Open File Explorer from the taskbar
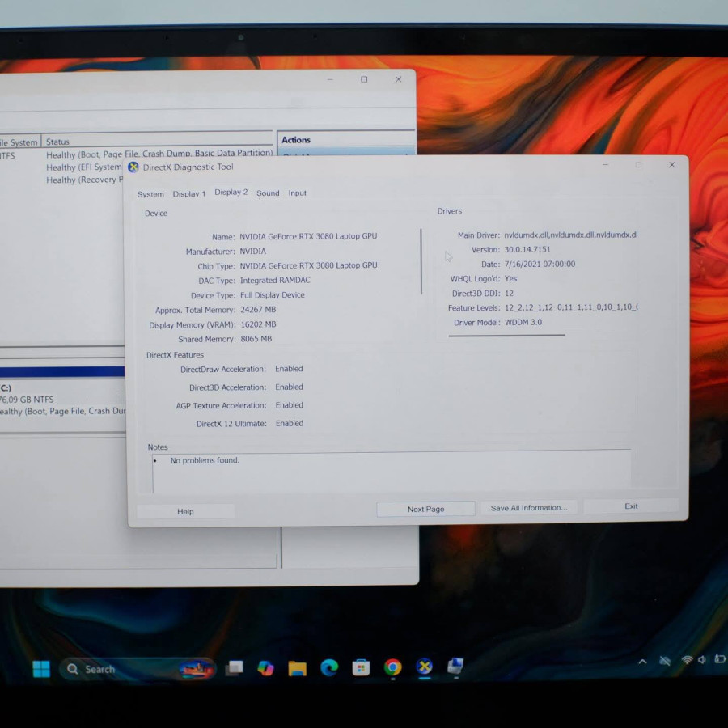Viewport: 728px width, 728px height. click(x=298, y=668)
